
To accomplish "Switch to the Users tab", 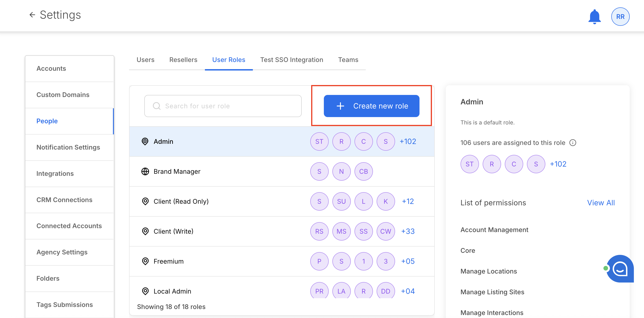I will pos(145,60).
